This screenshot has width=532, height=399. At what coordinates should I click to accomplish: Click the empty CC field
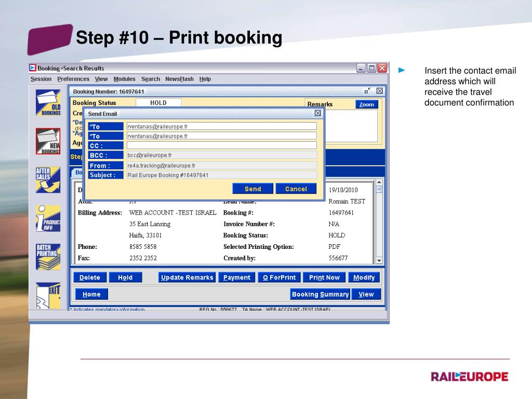[x=222, y=145]
